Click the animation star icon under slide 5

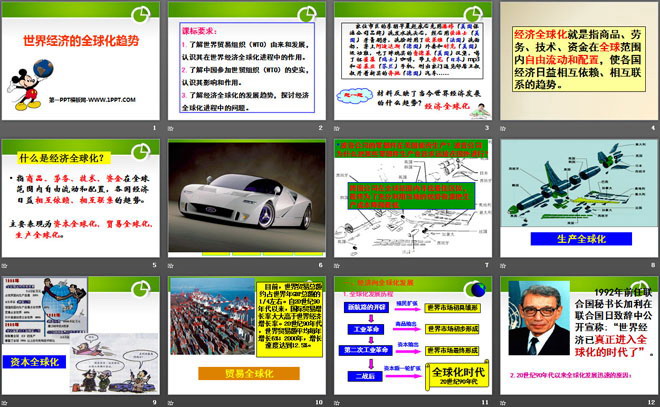pos(5,266)
